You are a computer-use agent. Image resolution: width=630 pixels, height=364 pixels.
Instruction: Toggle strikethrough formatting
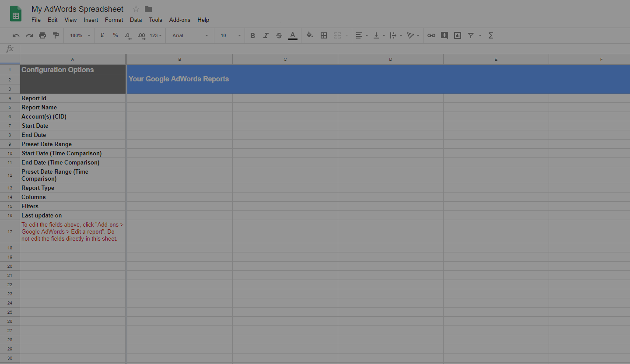pos(279,35)
